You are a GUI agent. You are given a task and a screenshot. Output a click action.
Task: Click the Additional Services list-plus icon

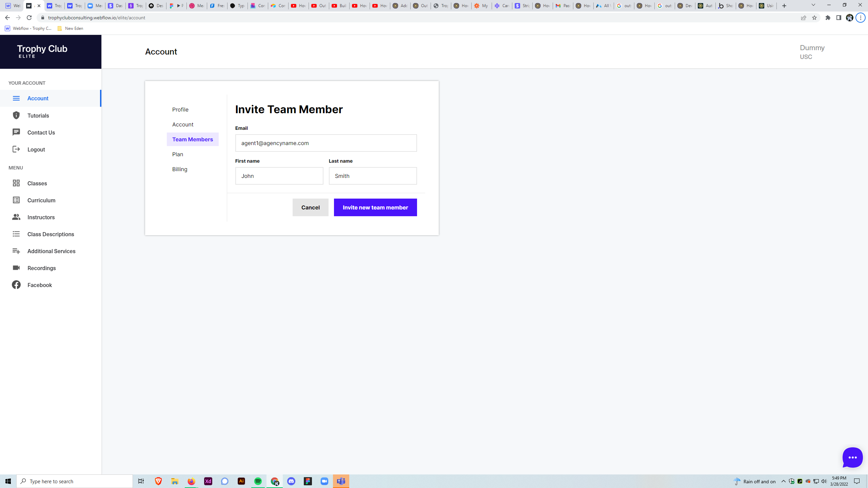point(16,251)
